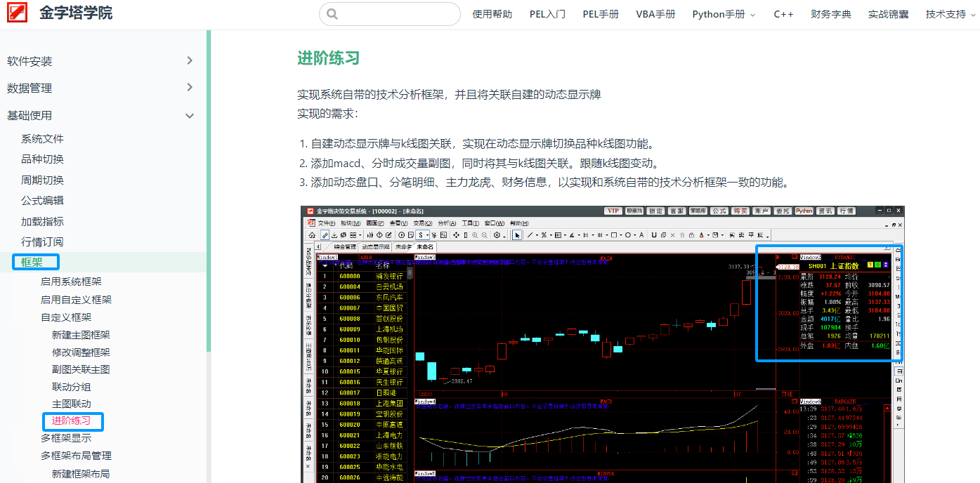
Task: Open 副图关联主图 in the sidebar
Action: point(81,369)
